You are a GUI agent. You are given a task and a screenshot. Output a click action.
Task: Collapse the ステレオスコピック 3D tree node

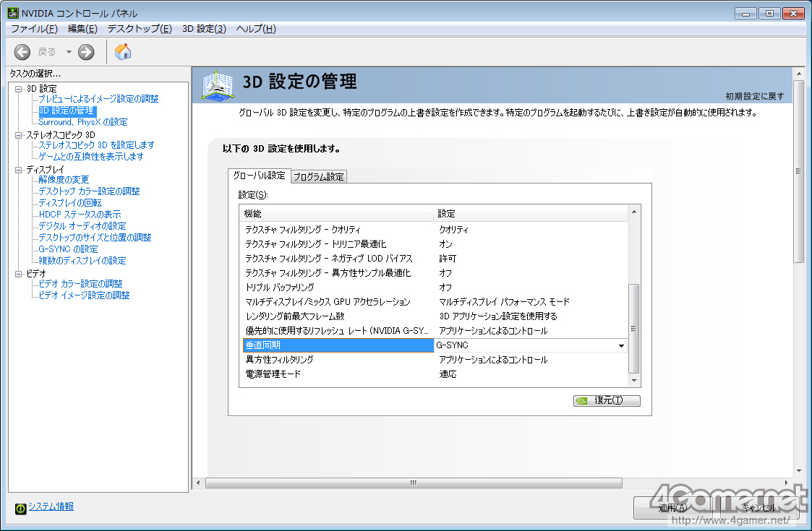(x=19, y=135)
